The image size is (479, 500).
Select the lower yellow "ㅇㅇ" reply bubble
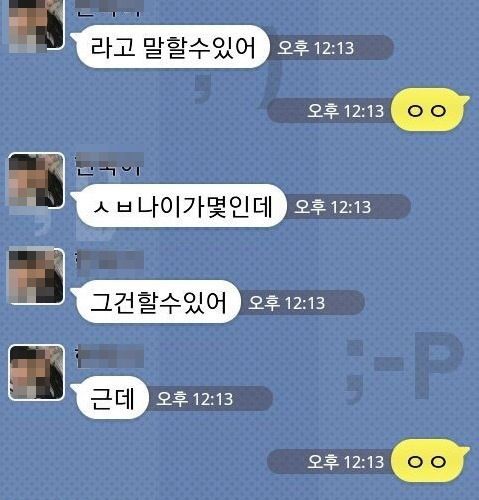[428, 461]
